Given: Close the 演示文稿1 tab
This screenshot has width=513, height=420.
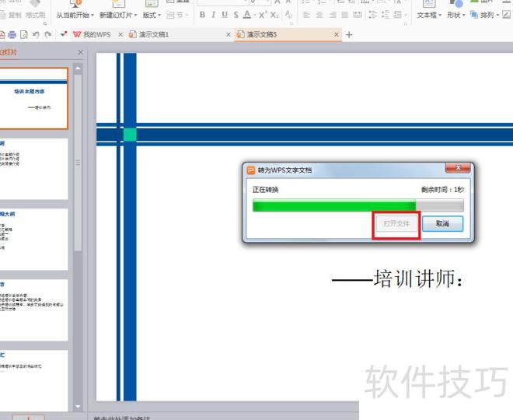Looking at the screenshot, I should [x=229, y=34].
